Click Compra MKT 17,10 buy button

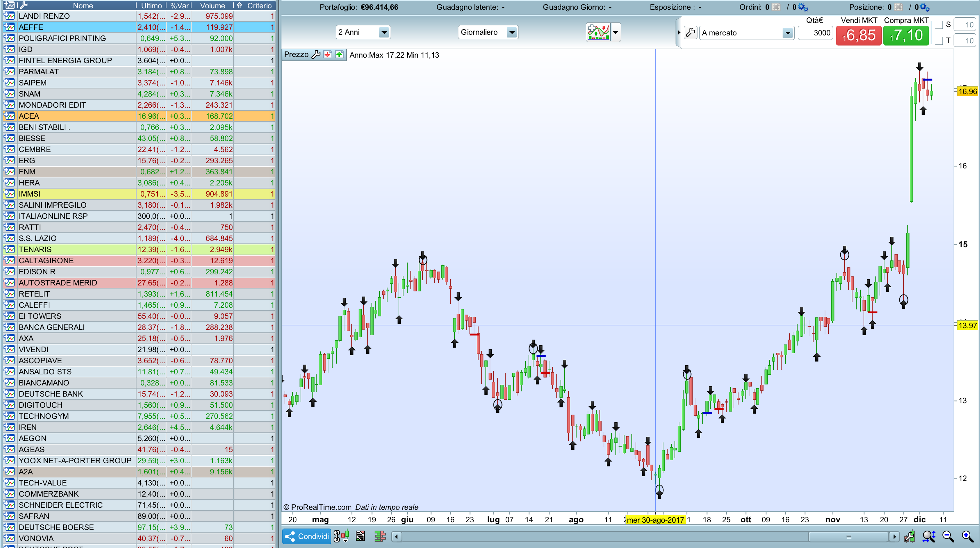tap(906, 35)
